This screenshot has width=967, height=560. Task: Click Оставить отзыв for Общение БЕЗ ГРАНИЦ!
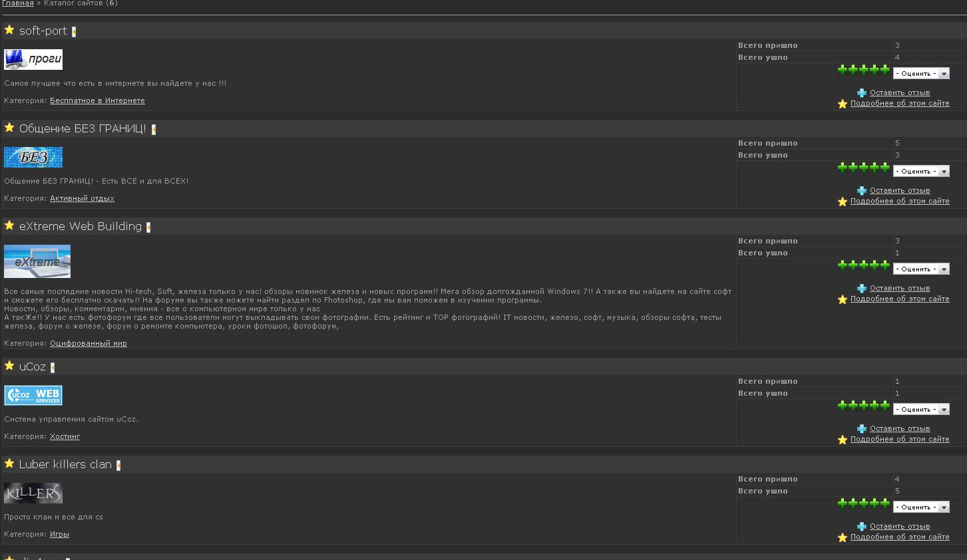coord(900,191)
